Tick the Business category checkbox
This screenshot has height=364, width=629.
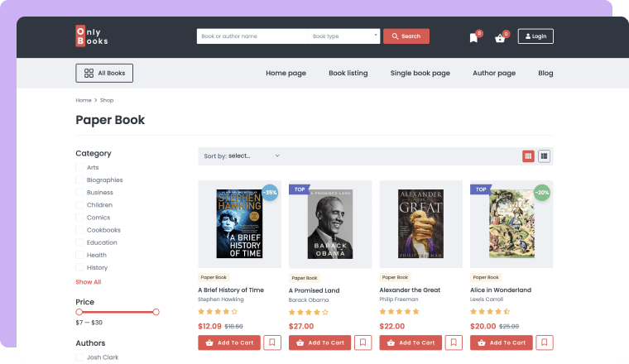point(79,192)
